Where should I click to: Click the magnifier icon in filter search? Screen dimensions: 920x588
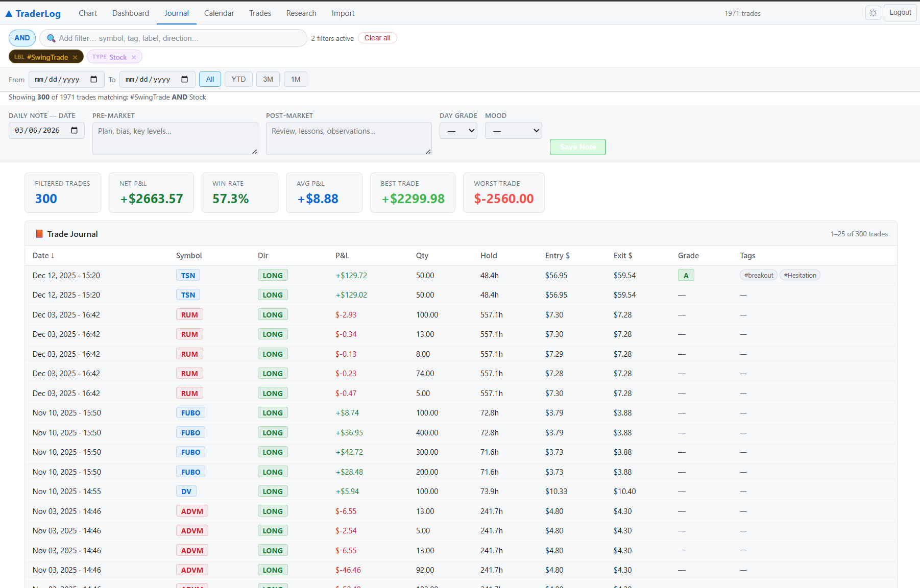click(51, 38)
